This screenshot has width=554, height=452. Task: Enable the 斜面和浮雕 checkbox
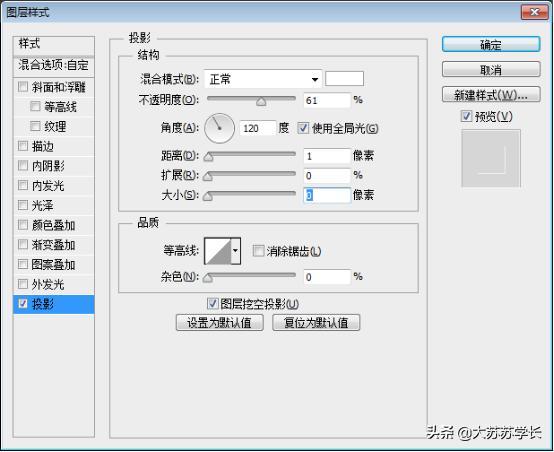(23, 87)
